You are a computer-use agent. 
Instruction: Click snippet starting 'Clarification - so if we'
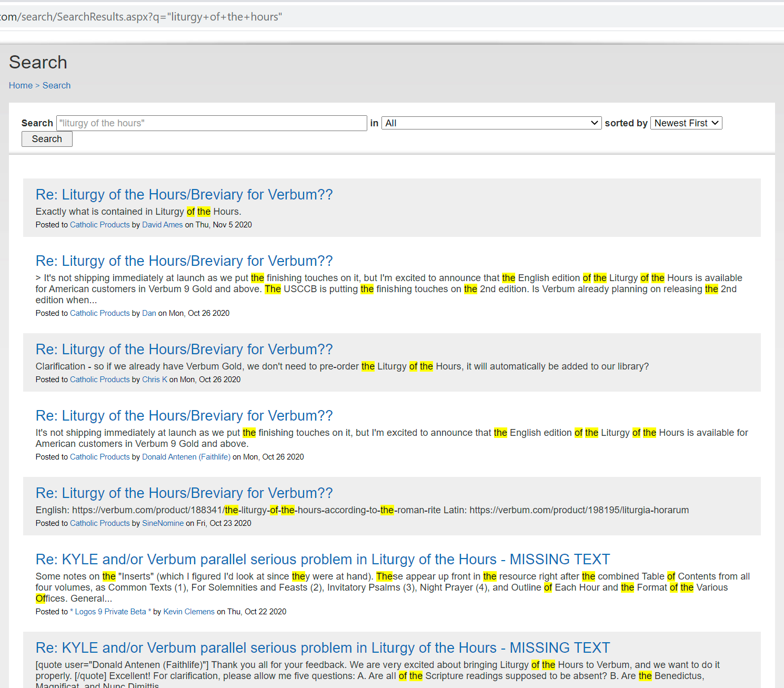342,366
